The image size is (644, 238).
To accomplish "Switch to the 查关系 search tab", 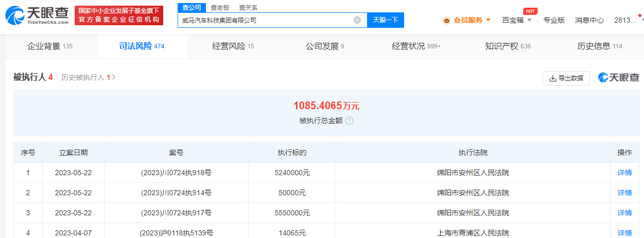I will tap(248, 8).
